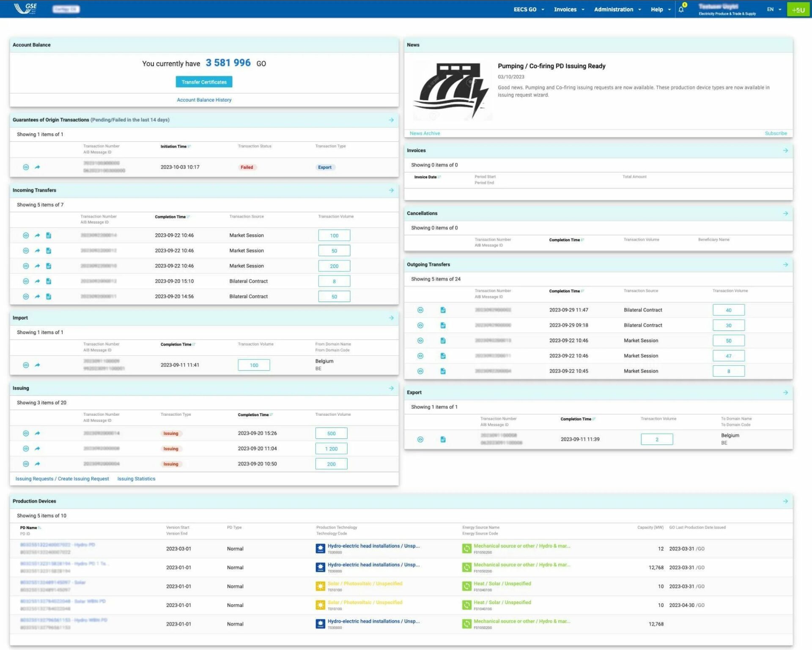Image resolution: width=812 pixels, height=650 pixels.
Task: Click the arrow icon on the Production Devices panel
Action: point(785,501)
